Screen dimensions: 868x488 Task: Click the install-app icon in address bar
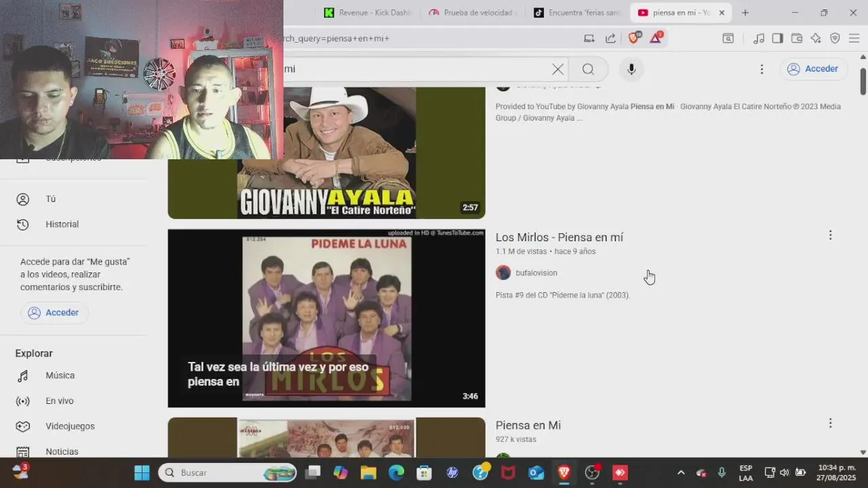click(x=589, y=39)
